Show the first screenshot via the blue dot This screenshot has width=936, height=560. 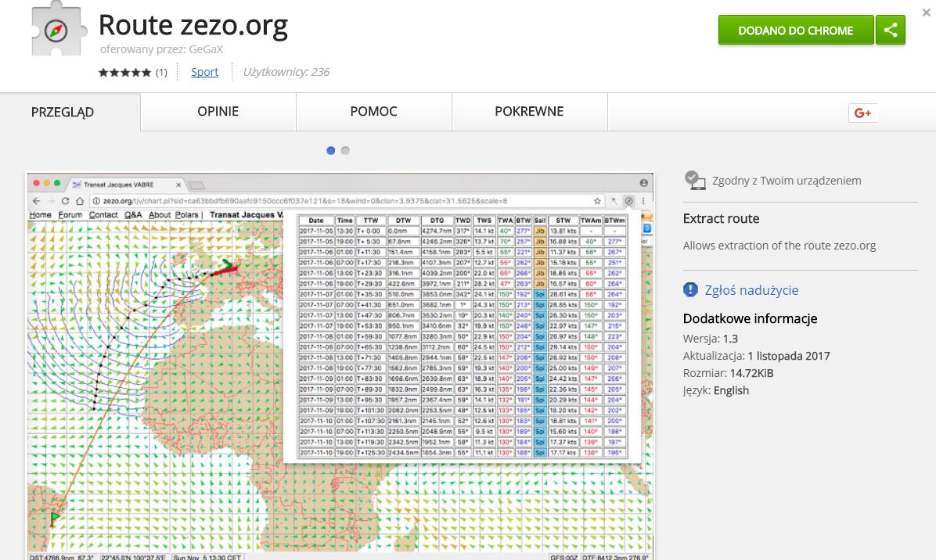[331, 151]
